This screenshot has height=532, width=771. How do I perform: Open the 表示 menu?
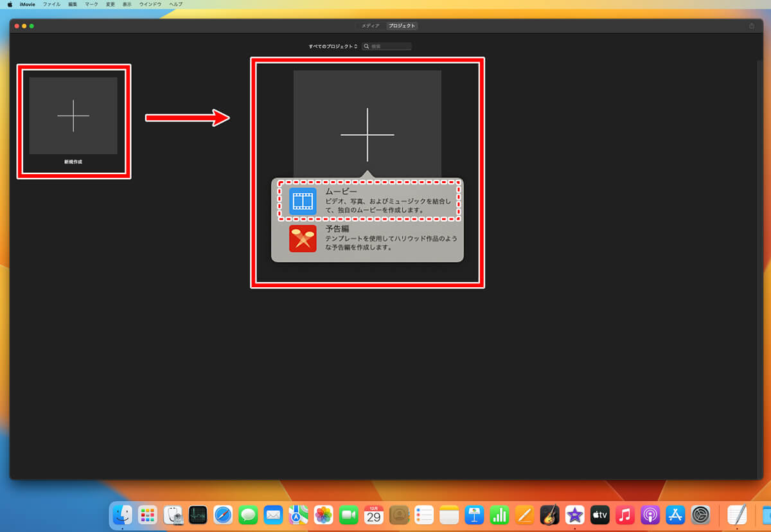[127, 4]
